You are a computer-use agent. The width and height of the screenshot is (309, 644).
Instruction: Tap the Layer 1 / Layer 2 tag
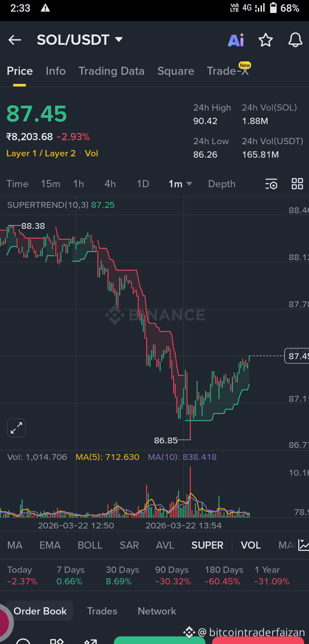pos(41,154)
